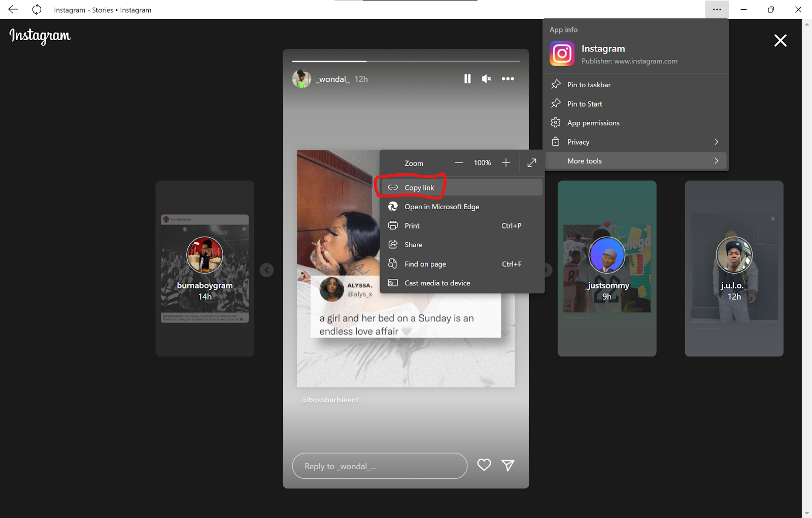Open _justsommy story thumbnail
This screenshot has height=518, width=812.
(607, 269)
